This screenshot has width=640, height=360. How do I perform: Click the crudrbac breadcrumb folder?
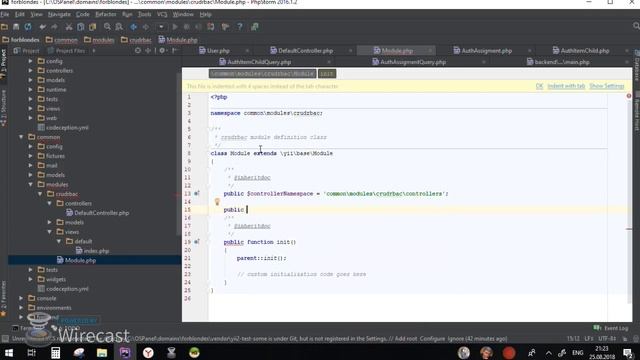click(x=136, y=40)
